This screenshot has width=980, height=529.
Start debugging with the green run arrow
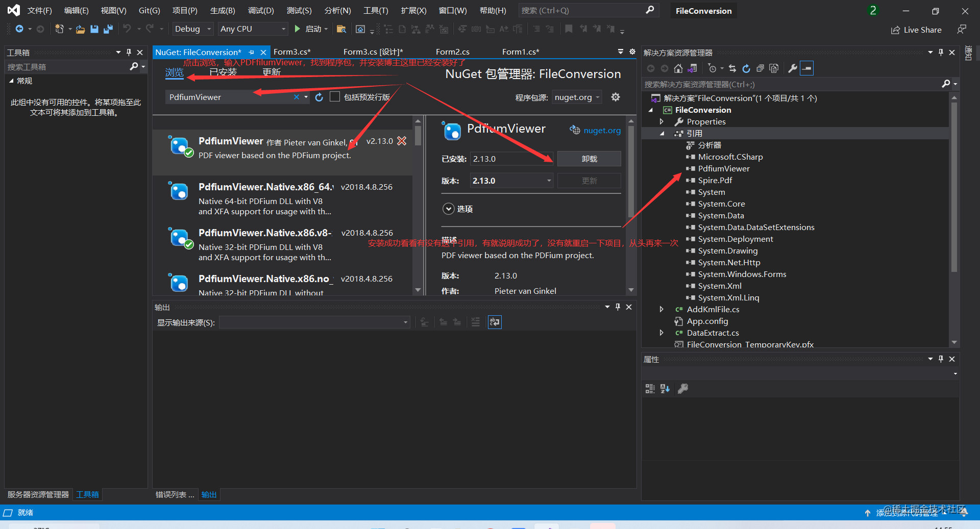(298, 29)
